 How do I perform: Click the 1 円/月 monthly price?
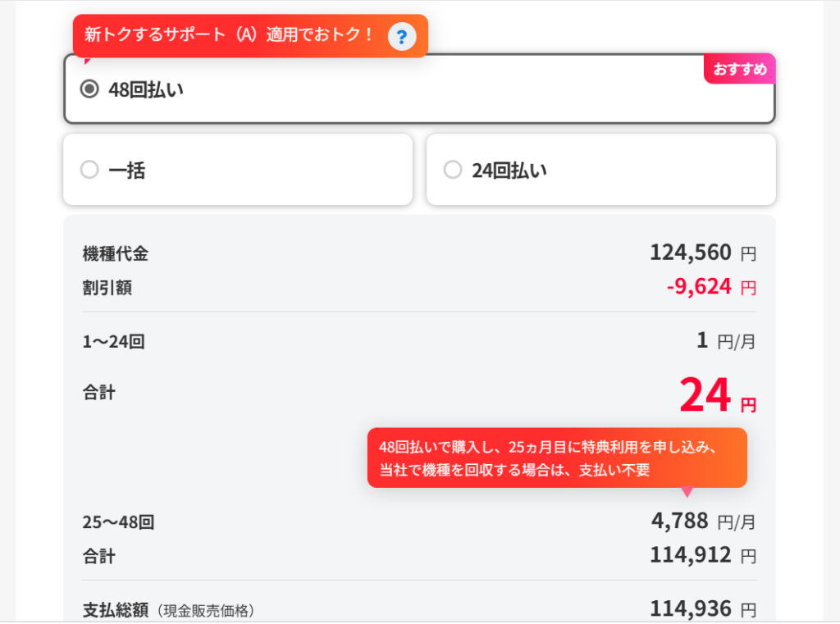click(725, 341)
